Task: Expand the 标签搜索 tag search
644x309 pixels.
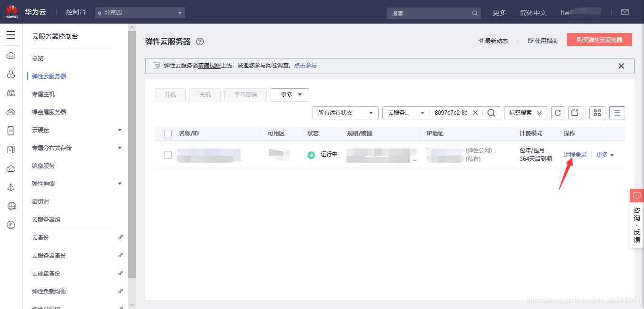Action: coord(526,113)
